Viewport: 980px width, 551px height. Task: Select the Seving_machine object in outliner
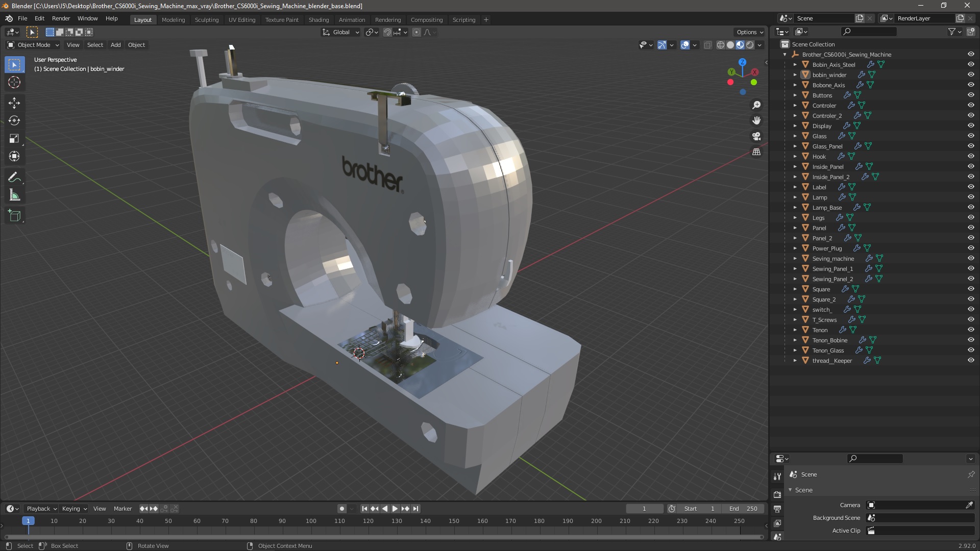[833, 259]
